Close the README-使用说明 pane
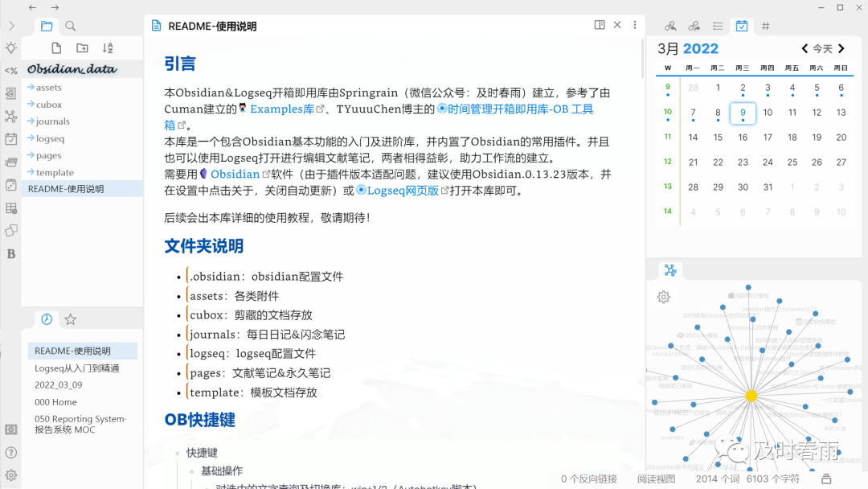 617,25
